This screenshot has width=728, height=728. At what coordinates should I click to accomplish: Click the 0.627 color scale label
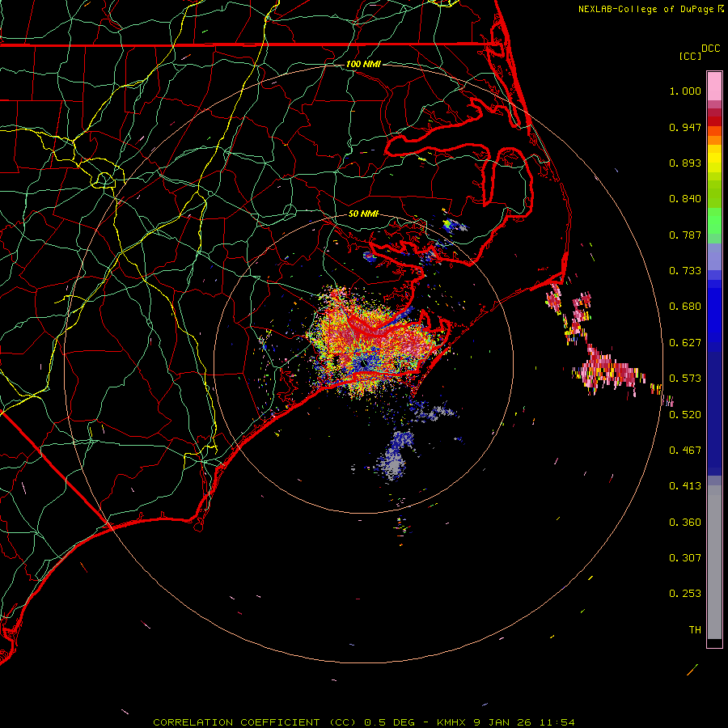tap(685, 343)
